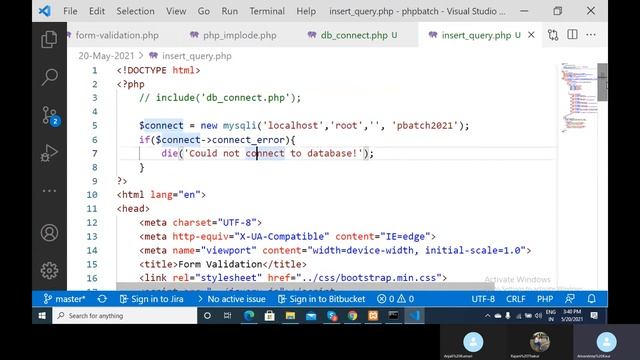Image resolution: width=640 pixels, height=360 pixels.
Task: Click the Windows Start button
Action: click(42, 316)
